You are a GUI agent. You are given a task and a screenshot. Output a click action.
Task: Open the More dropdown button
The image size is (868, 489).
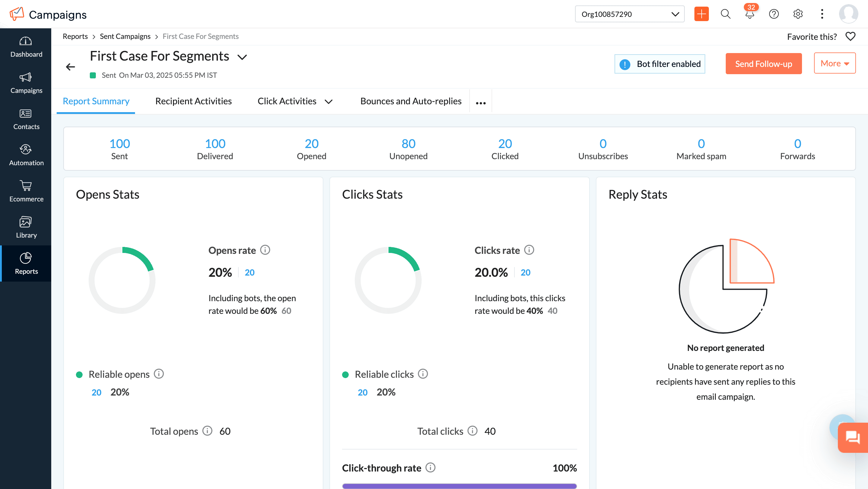834,63
